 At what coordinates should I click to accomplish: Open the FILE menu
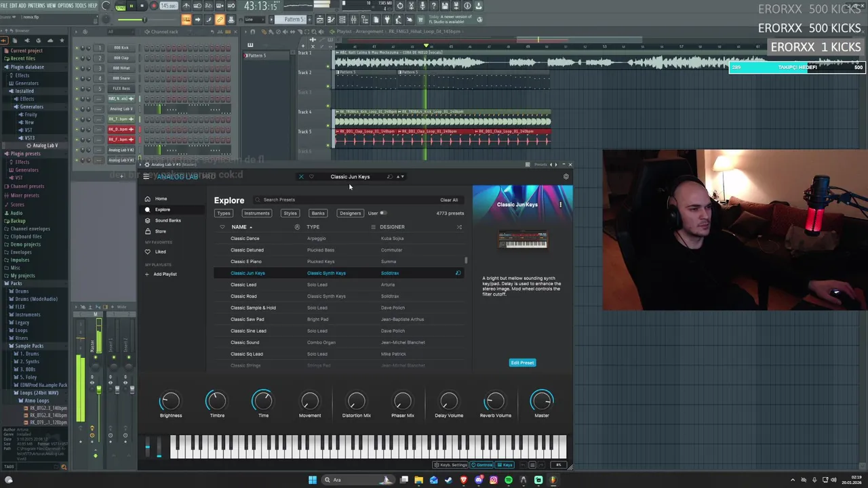[4, 5]
